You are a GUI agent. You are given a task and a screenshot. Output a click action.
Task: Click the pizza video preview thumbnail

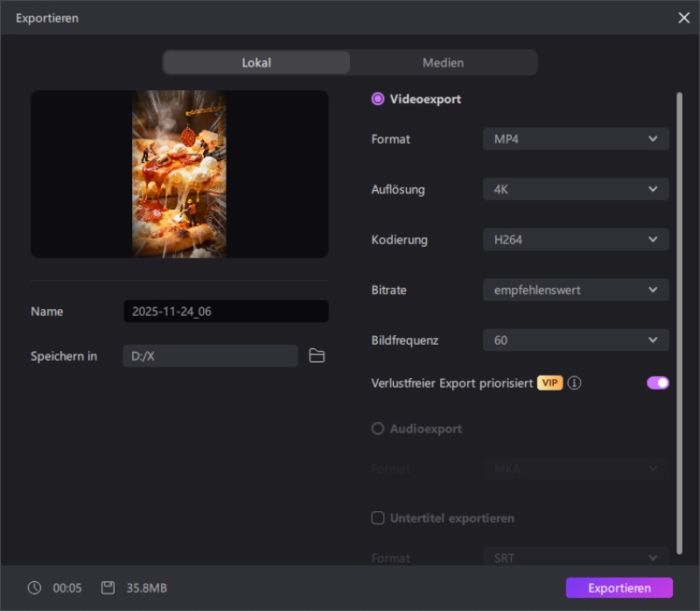179,174
